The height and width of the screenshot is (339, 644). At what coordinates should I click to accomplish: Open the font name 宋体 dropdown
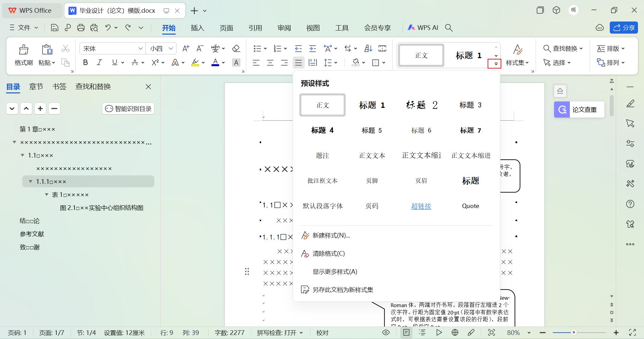point(141,48)
